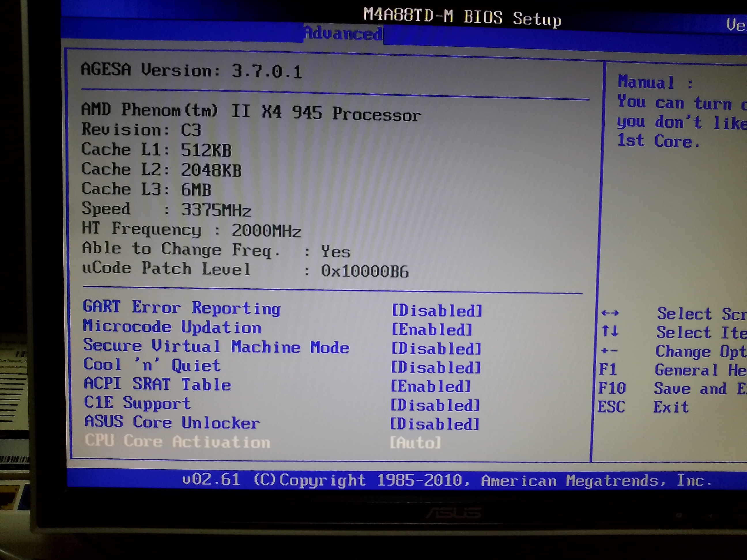747x560 pixels.
Task: Toggle Secure Virtual Machine Mode value
Action: coord(436,349)
